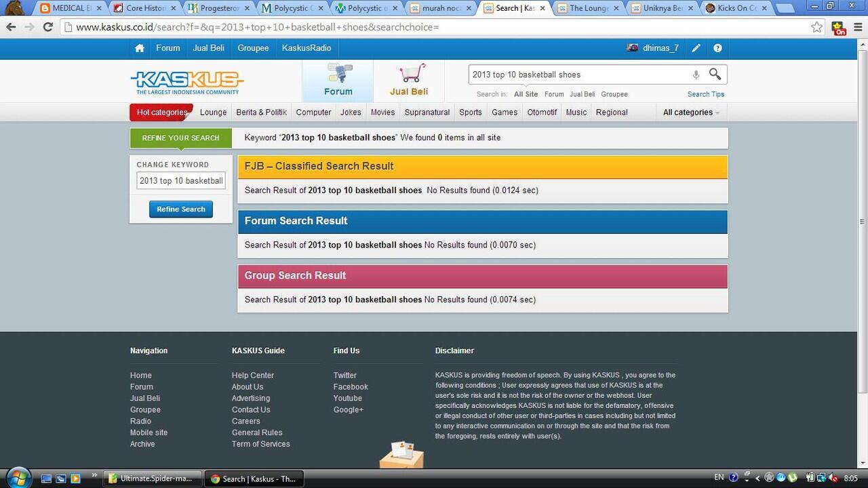The width and height of the screenshot is (868, 488).
Task: Open help via question mark icon in Kaskus bar
Action: 717,48
